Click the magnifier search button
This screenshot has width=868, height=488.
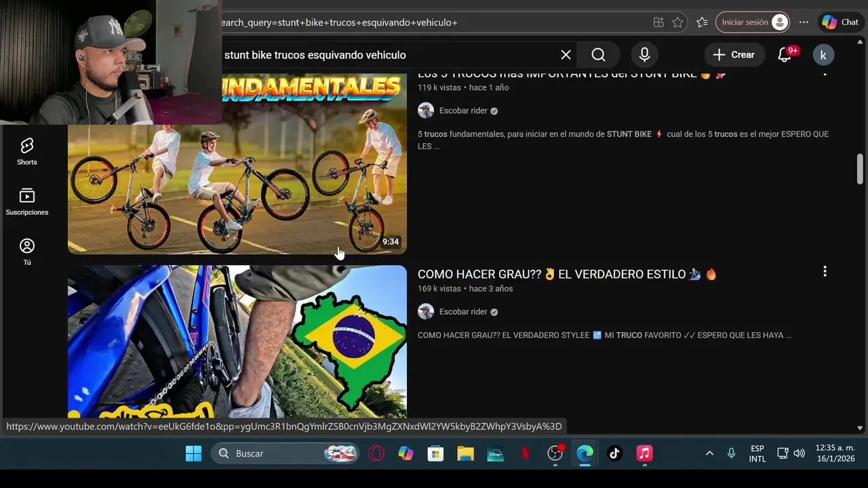point(598,55)
